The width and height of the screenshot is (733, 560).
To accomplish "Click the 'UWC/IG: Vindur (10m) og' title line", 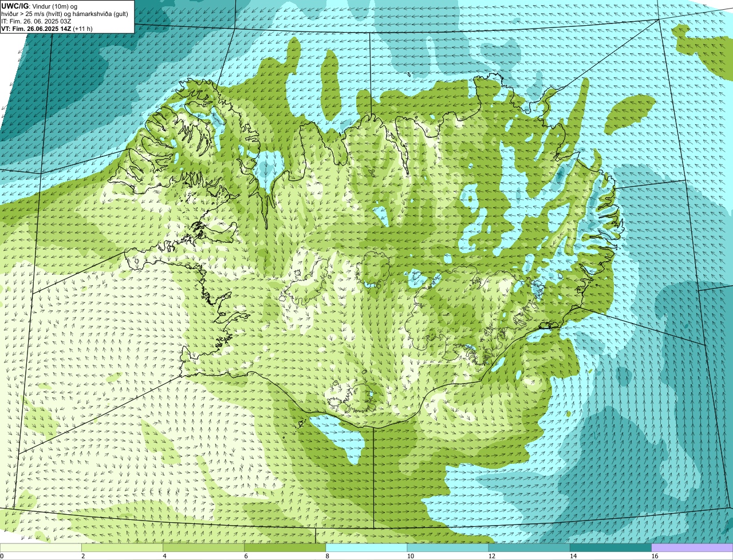I will coord(40,6).
